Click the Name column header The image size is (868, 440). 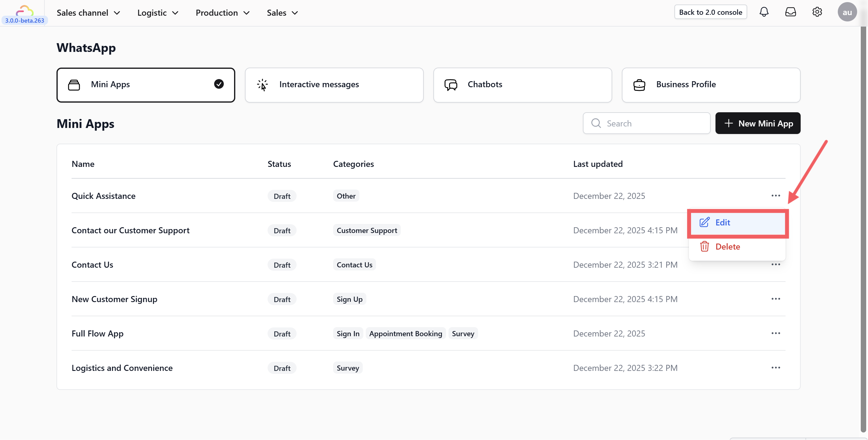point(83,164)
